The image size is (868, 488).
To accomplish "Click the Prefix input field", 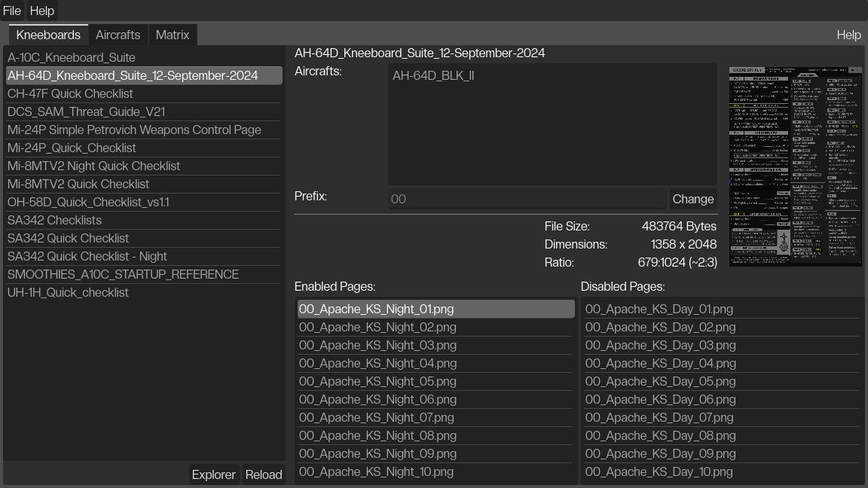I will 527,199.
